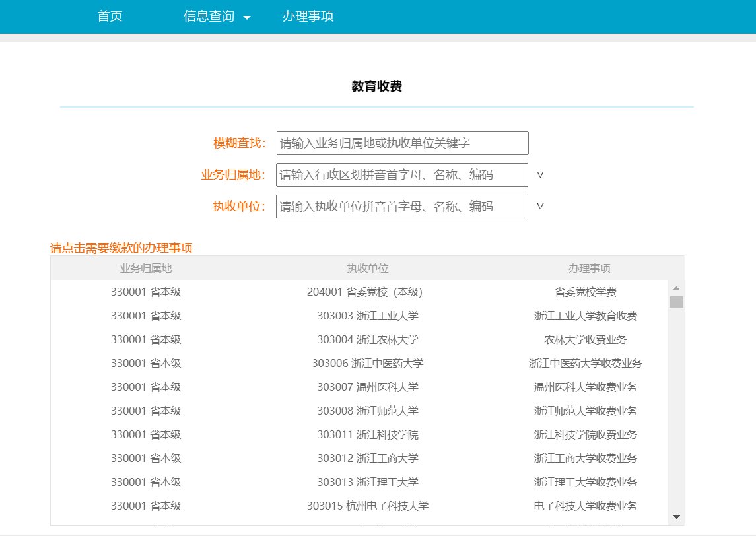Choose 浙江中医药大学收费业务 entry
This screenshot has width=756, height=536.
pos(585,364)
